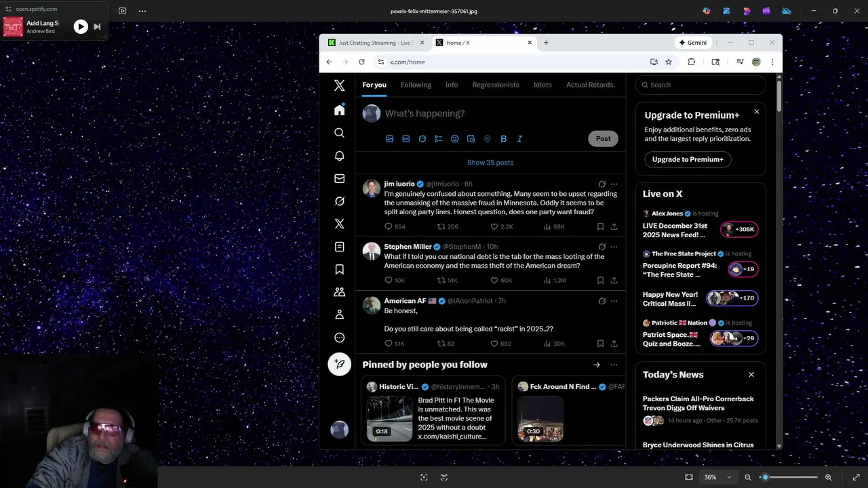Switch to Following tab
Screen dimensions: 868x488
point(416,85)
